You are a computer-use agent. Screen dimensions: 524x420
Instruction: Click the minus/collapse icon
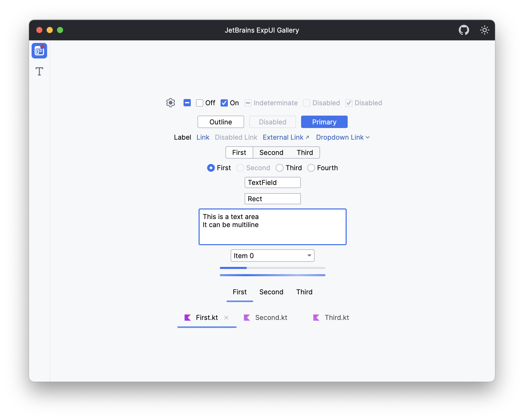pyautogui.click(x=186, y=103)
